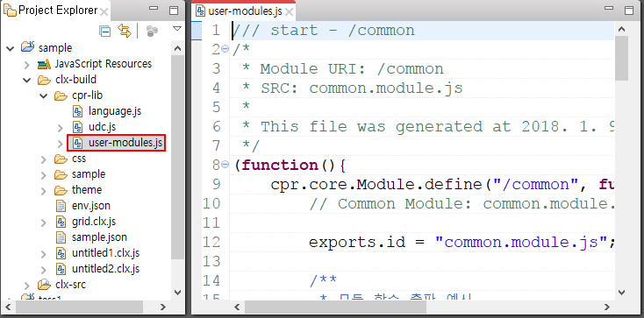
Task: Click the explorer vertical scrollbar up arrow
Action: pyautogui.click(x=177, y=48)
